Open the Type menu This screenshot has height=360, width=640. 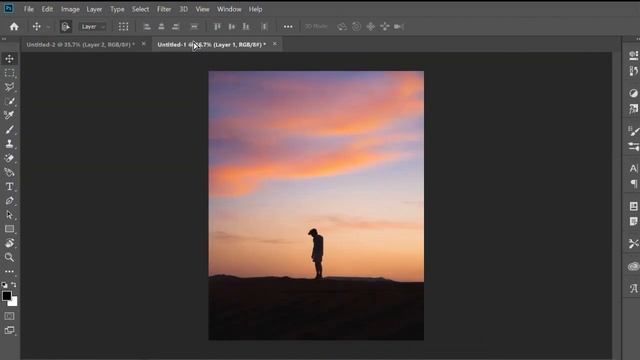pos(117,9)
